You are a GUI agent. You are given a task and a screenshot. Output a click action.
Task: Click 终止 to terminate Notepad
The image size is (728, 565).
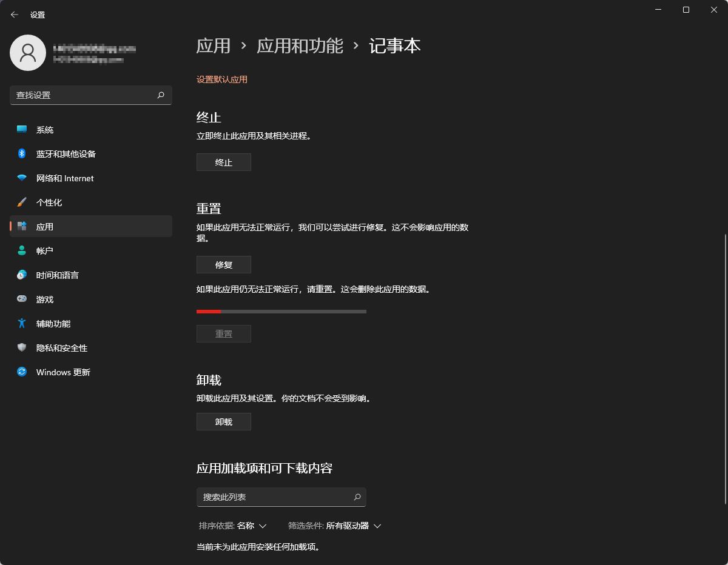pyautogui.click(x=223, y=162)
